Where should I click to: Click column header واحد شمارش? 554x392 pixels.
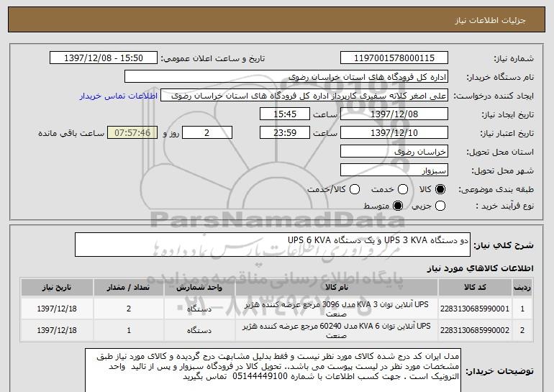point(199,288)
